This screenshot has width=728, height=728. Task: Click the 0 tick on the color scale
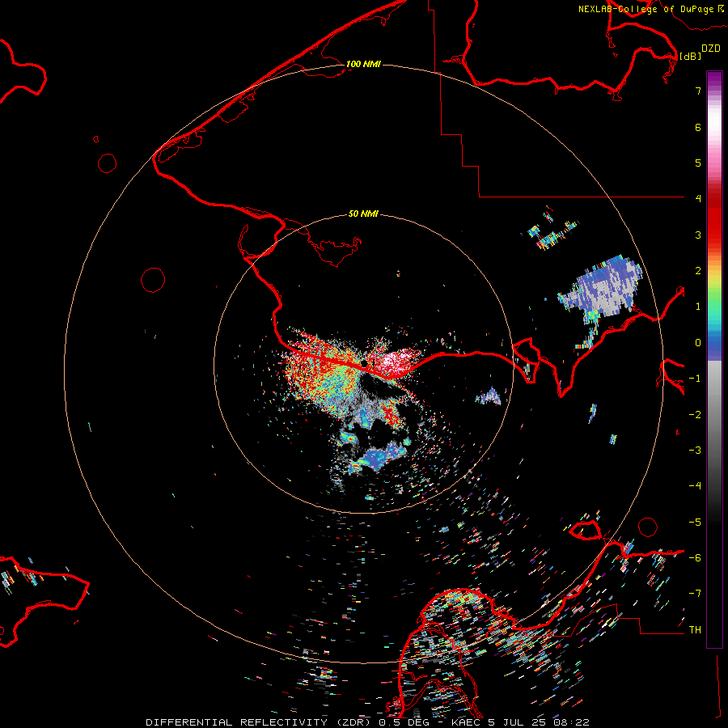(x=698, y=343)
